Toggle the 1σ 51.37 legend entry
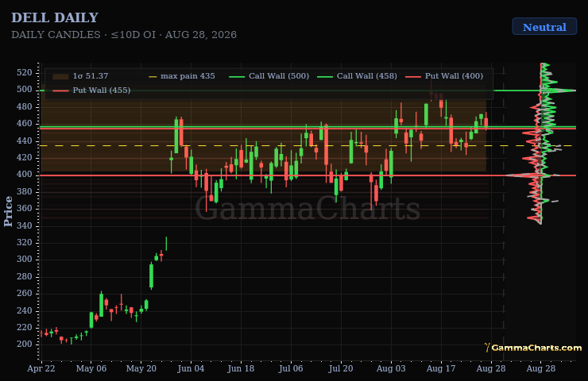This screenshot has height=381, width=588. [x=80, y=76]
